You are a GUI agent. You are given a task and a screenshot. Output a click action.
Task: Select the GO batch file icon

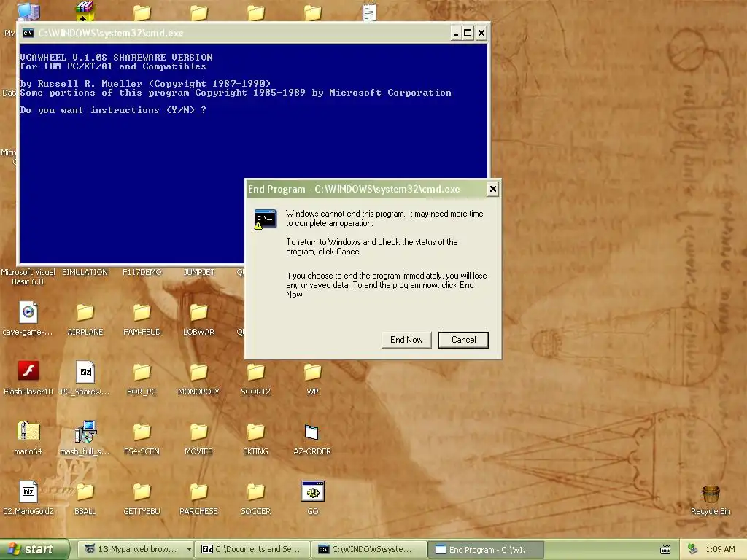313,491
